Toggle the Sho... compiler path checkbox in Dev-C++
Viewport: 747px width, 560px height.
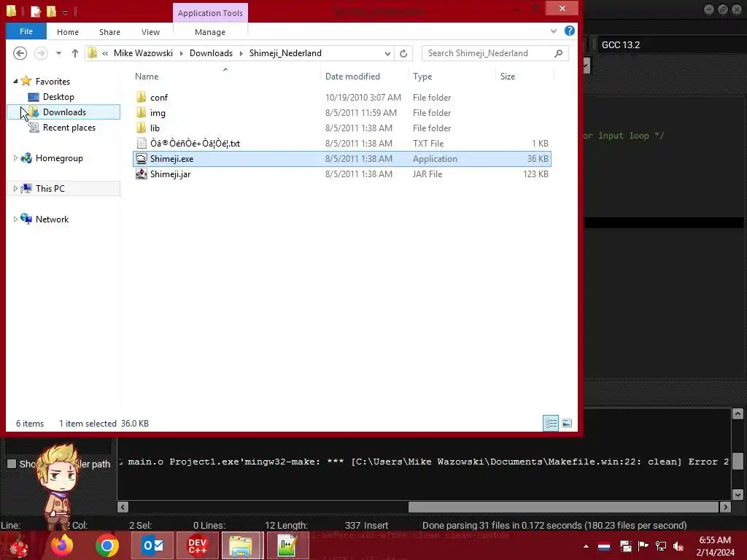(x=12, y=464)
